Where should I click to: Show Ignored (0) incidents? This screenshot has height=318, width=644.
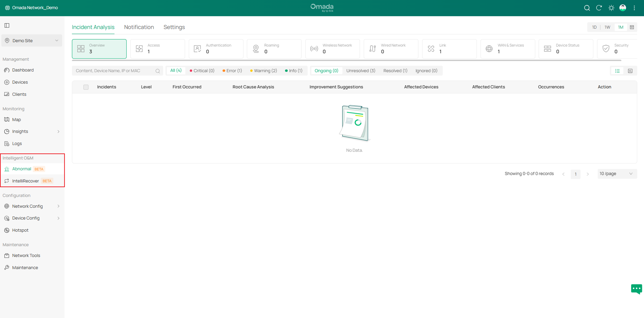(426, 71)
